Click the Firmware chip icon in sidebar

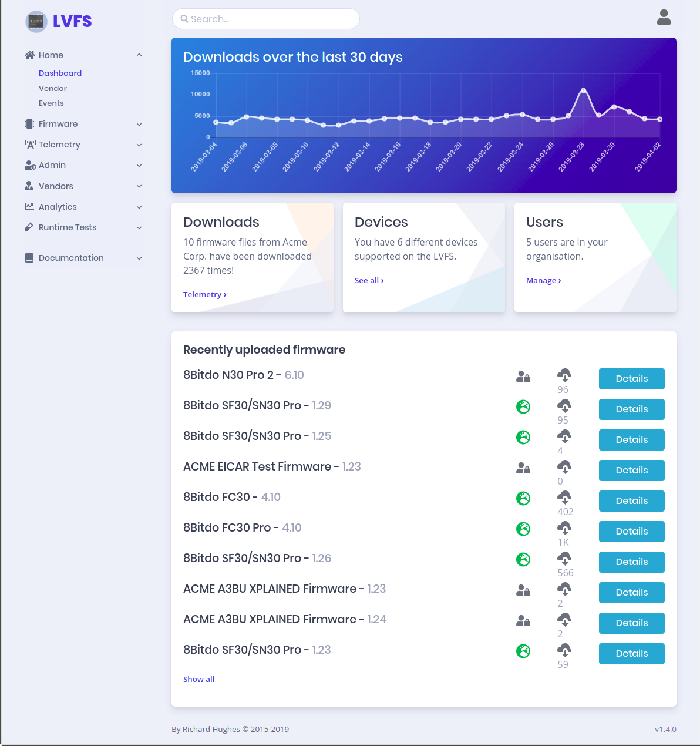pyautogui.click(x=29, y=124)
